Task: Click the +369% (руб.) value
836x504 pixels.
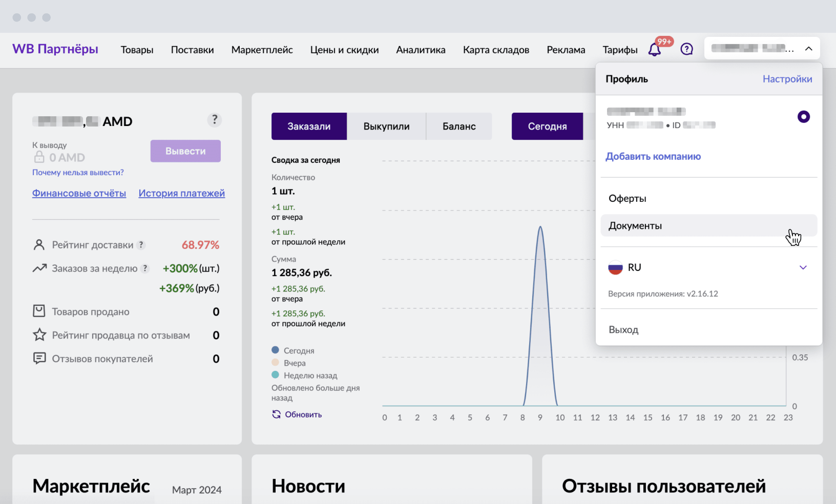Action: pyautogui.click(x=189, y=288)
